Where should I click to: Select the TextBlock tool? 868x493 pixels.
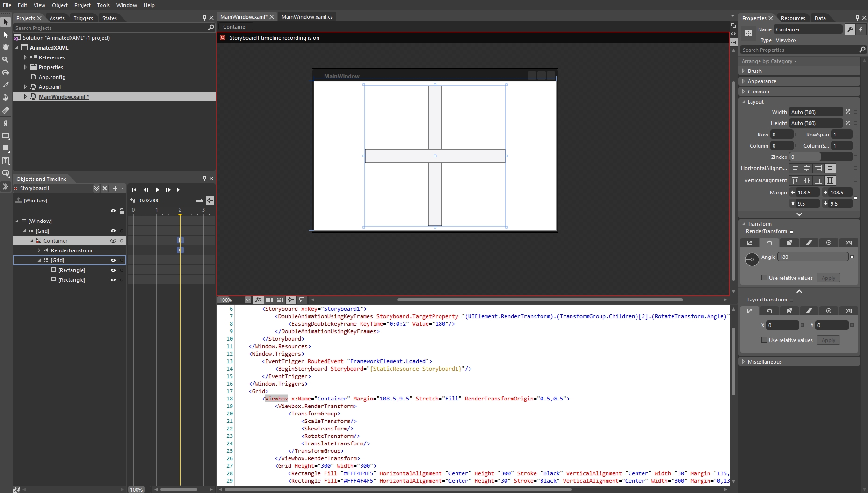pyautogui.click(x=6, y=161)
